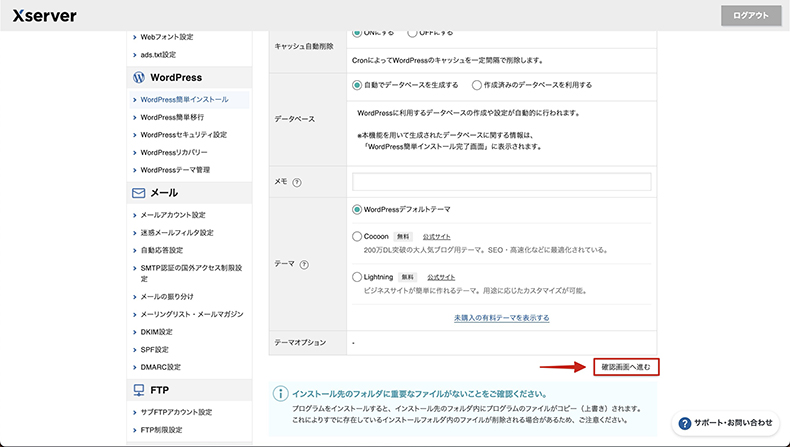Click the WordPress section heading in sidebar
The width and height of the screenshot is (790, 447).
tap(176, 78)
